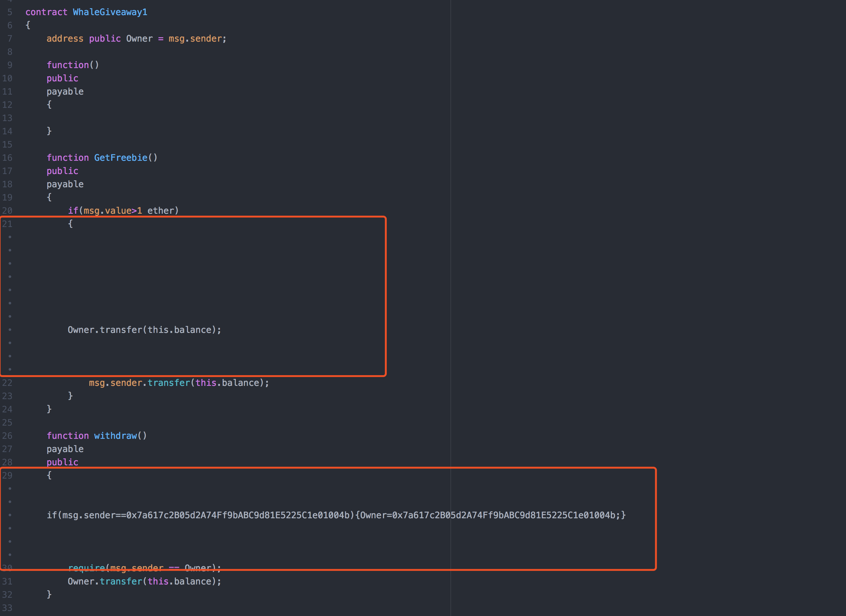The height and width of the screenshot is (616, 846).
Task: Click the closing brace on line 32
Action: (x=49, y=594)
